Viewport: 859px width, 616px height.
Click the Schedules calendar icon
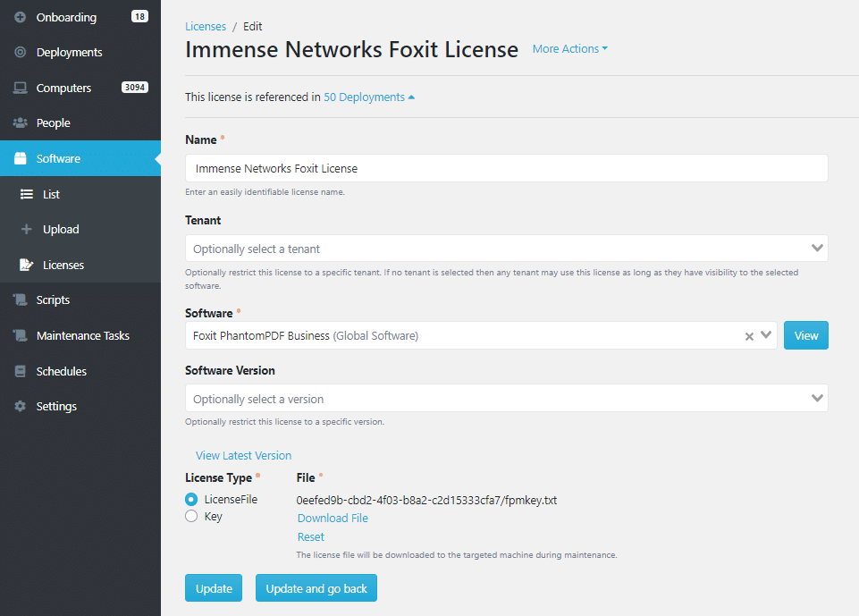tap(21, 371)
